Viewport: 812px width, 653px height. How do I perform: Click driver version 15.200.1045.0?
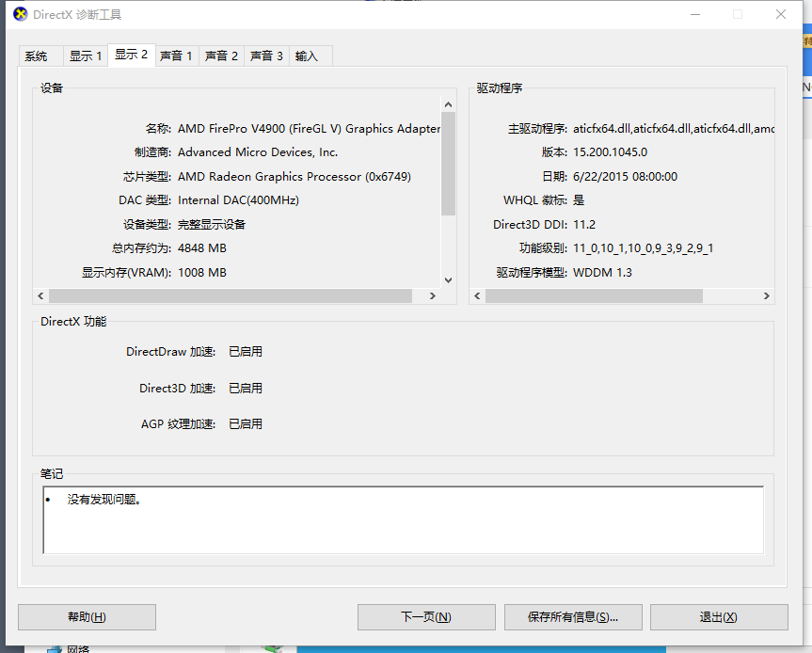click(x=610, y=152)
